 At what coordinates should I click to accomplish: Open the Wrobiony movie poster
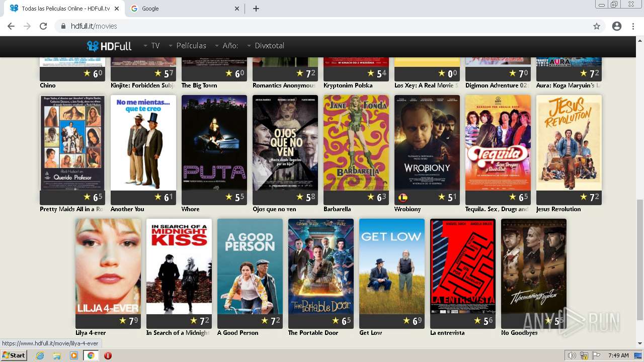(x=427, y=143)
